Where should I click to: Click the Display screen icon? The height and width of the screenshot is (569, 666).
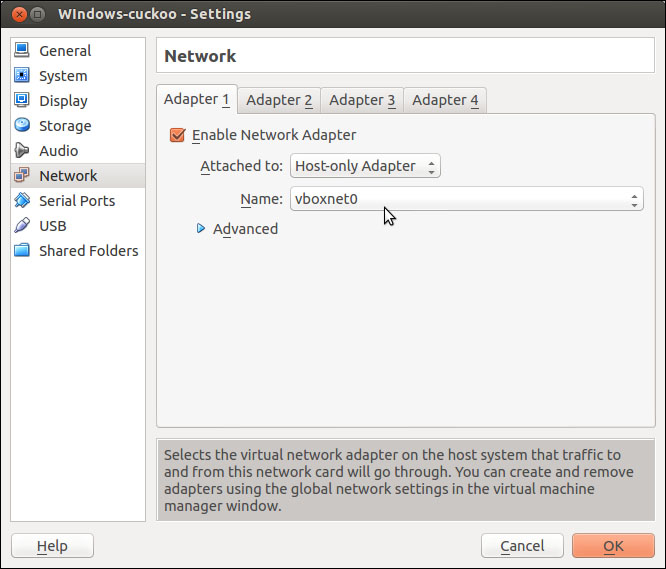(22, 100)
